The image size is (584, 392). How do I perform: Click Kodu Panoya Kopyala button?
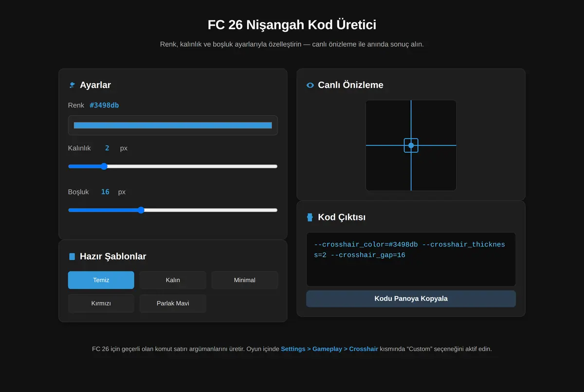pos(411,299)
